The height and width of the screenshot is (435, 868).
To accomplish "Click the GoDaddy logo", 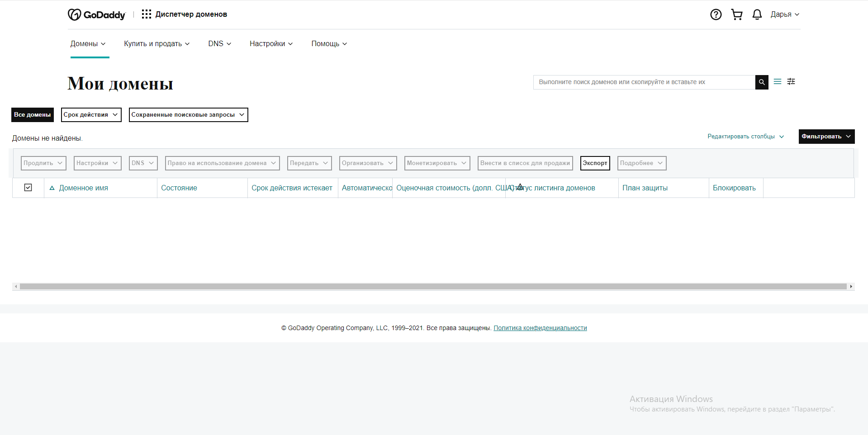I will tap(96, 14).
